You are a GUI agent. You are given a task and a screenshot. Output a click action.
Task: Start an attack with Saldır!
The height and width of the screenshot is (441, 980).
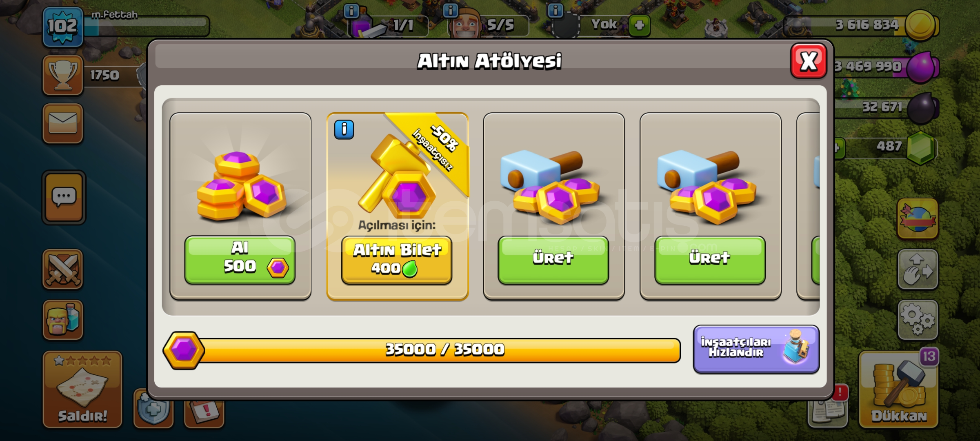point(82,389)
